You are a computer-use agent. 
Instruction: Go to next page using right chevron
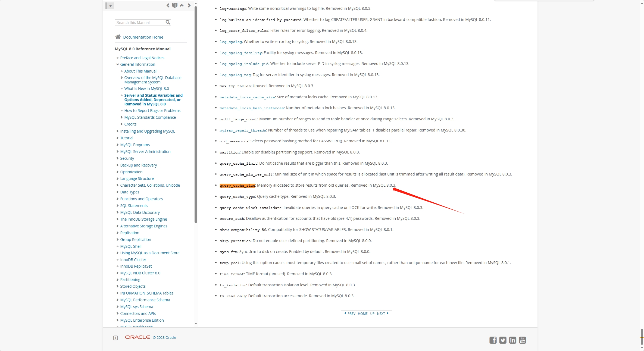(189, 5)
